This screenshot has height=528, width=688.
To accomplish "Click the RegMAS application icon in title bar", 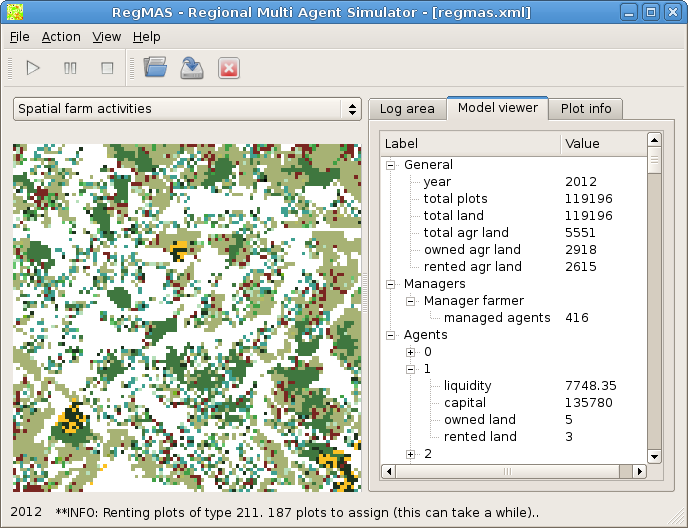I will click(x=14, y=12).
